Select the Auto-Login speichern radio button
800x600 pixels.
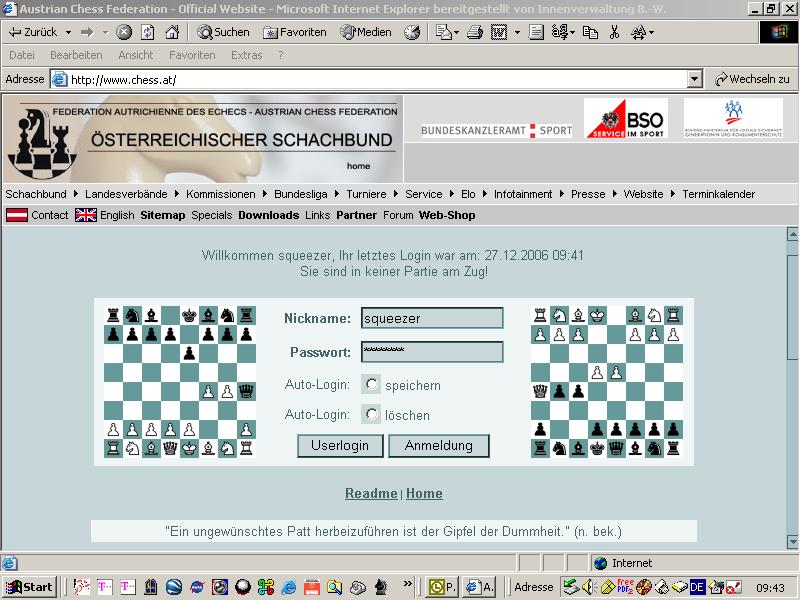point(371,384)
